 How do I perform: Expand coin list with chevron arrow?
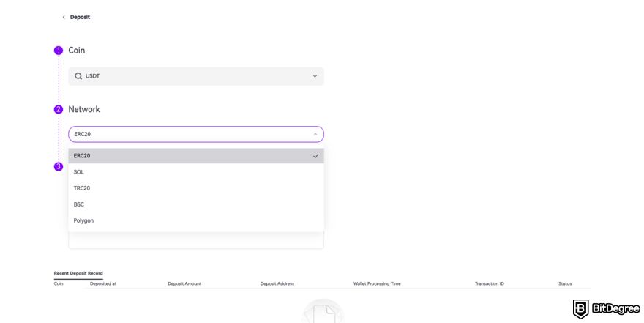315,76
